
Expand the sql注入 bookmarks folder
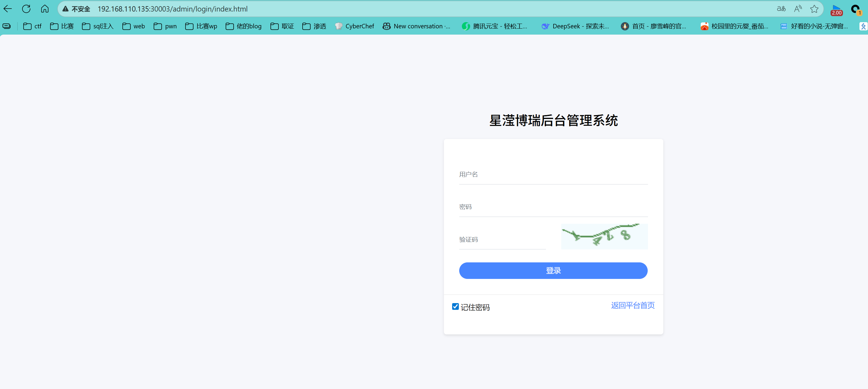pos(98,26)
